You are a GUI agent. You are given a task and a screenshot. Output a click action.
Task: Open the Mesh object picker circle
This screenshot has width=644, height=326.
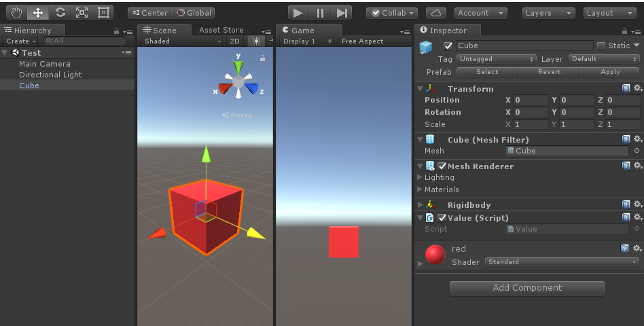637,151
